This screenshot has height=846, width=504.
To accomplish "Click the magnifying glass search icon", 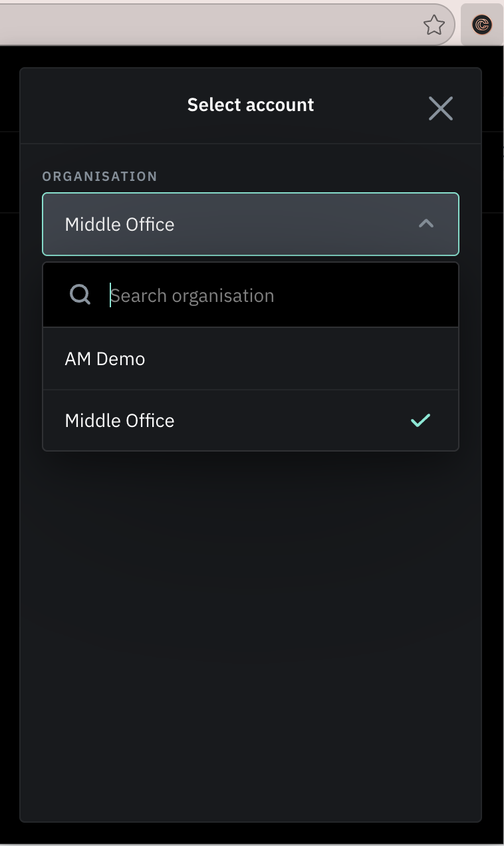I will pos(80,295).
